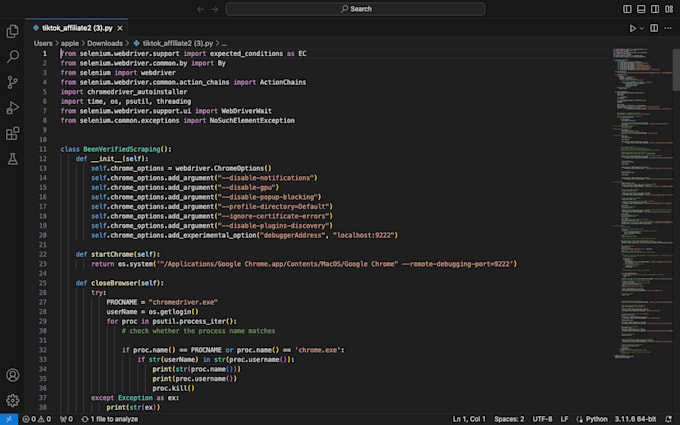The height and width of the screenshot is (425, 680).
Task: Toggle the secondary side bar layout icon
Action: coord(655,9)
